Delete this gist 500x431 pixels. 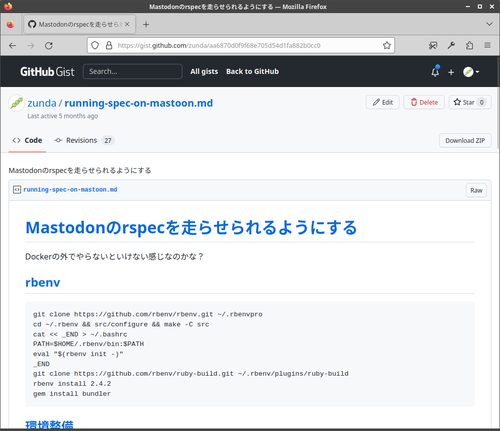(x=424, y=102)
